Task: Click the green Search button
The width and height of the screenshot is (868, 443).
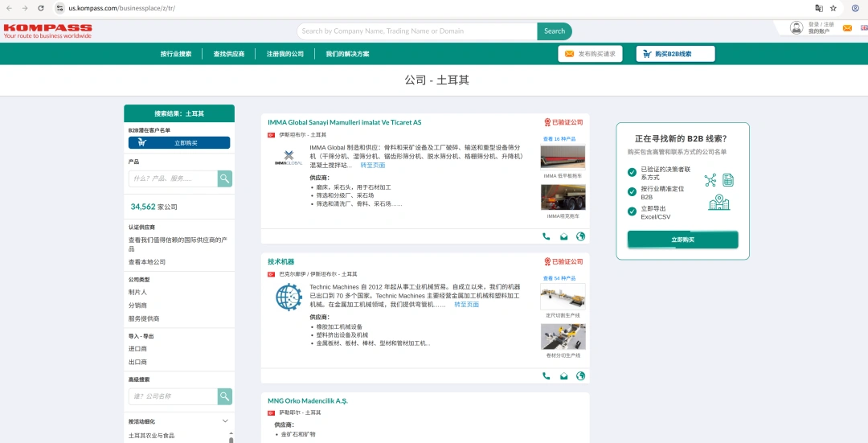Action: (554, 31)
